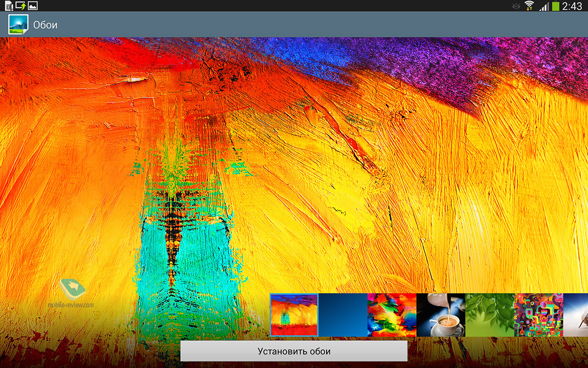The width and height of the screenshot is (588, 368).
Task: Tap the battery indicator icon
Action: pyautogui.click(x=556, y=6)
